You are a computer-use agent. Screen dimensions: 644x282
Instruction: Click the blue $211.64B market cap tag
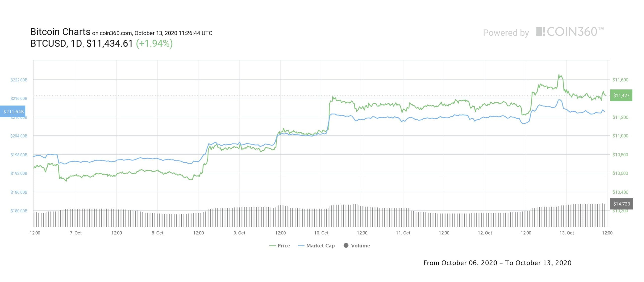13,111
